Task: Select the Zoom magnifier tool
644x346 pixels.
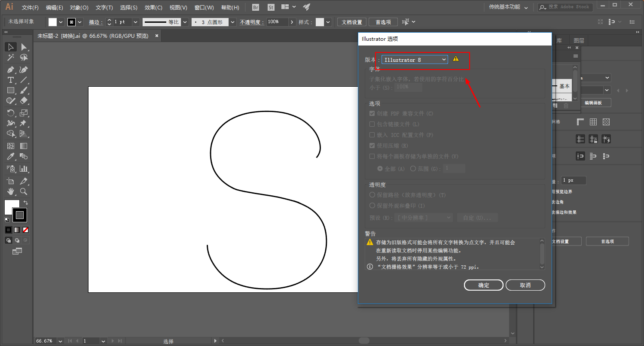Action: pos(24,191)
